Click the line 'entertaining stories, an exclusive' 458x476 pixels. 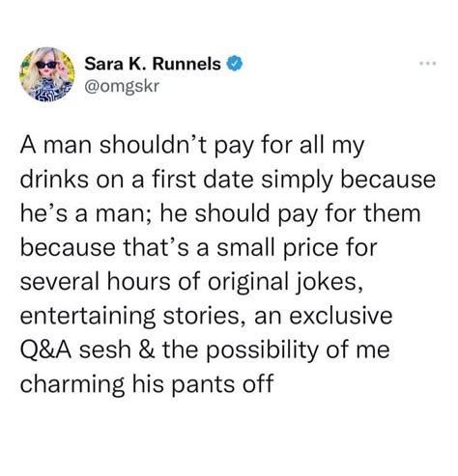pos(206,317)
